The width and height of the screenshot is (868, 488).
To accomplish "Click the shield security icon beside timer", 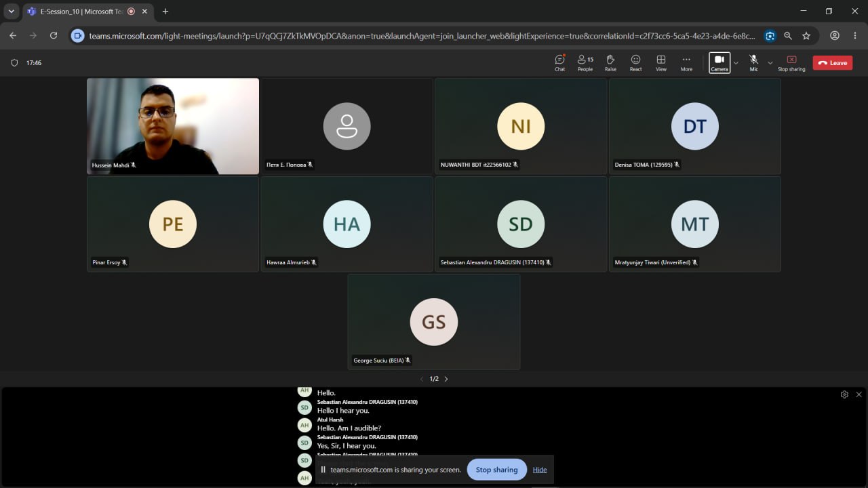I will pos(14,63).
